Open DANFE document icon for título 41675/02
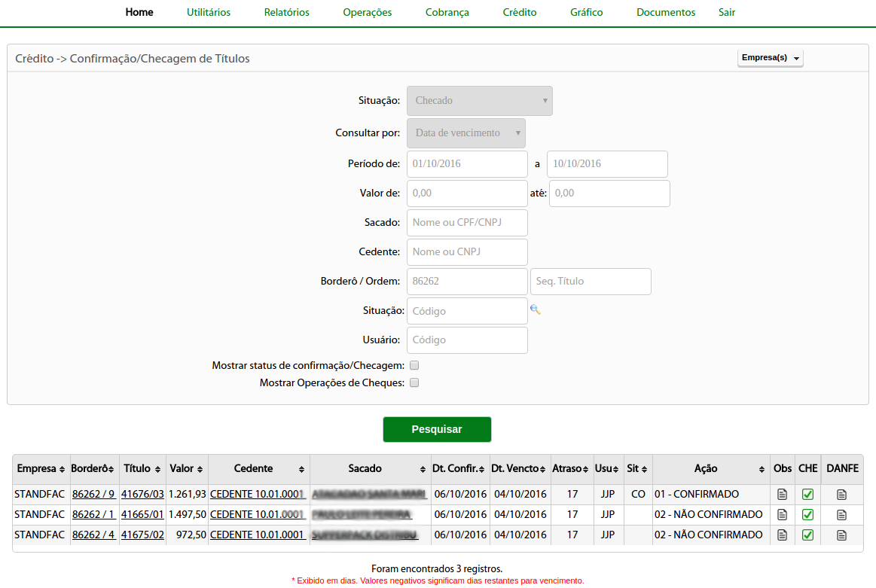Image resolution: width=876 pixels, height=588 pixels. click(x=841, y=535)
